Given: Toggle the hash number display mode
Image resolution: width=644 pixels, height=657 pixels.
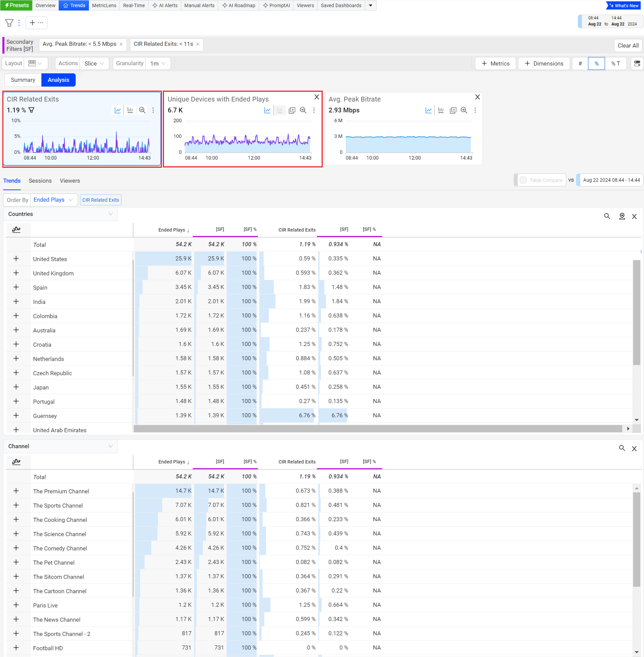Looking at the screenshot, I should pyautogui.click(x=580, y=63).
